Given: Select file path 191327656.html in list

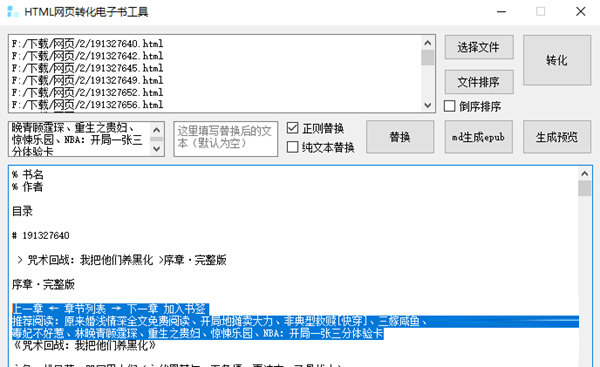Looking at the screenshot, I should coord(87,105).
